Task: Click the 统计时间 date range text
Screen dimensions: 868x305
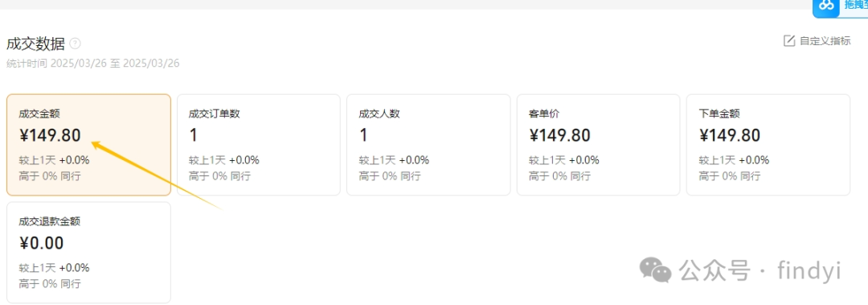Action: 93,64
